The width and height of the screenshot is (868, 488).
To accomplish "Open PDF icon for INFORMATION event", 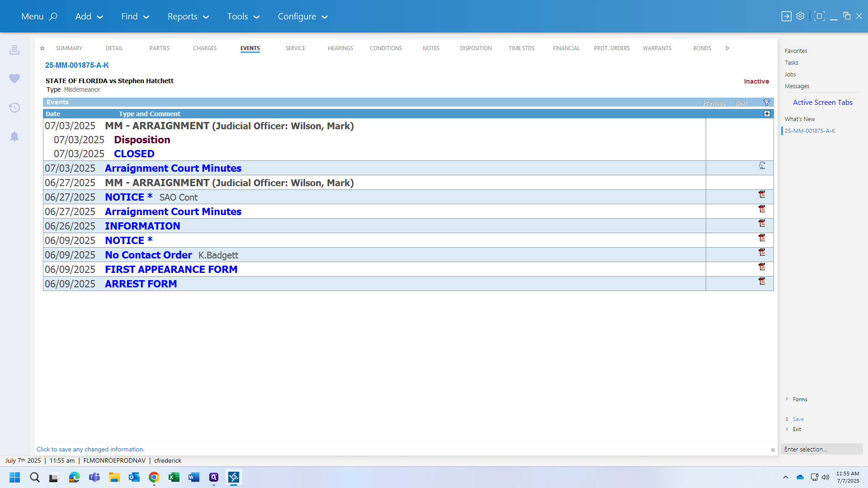I will 762,223.
